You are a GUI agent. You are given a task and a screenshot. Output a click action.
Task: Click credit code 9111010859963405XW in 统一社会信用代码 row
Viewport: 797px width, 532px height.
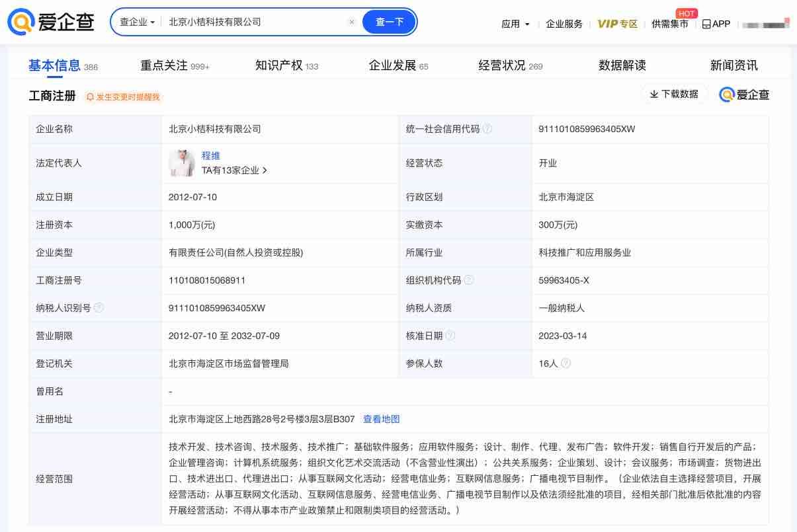tap(587, 129)
